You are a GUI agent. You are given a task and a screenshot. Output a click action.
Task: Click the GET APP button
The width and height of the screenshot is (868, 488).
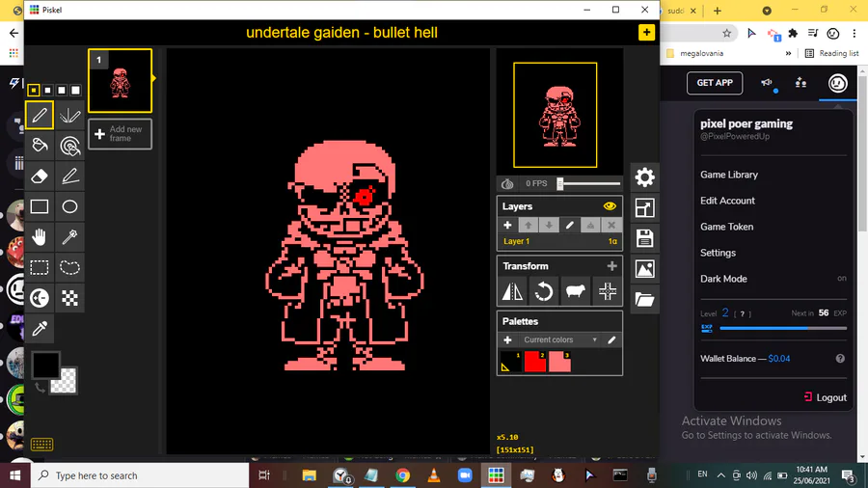pyautogui.click(x=714, y=83)
